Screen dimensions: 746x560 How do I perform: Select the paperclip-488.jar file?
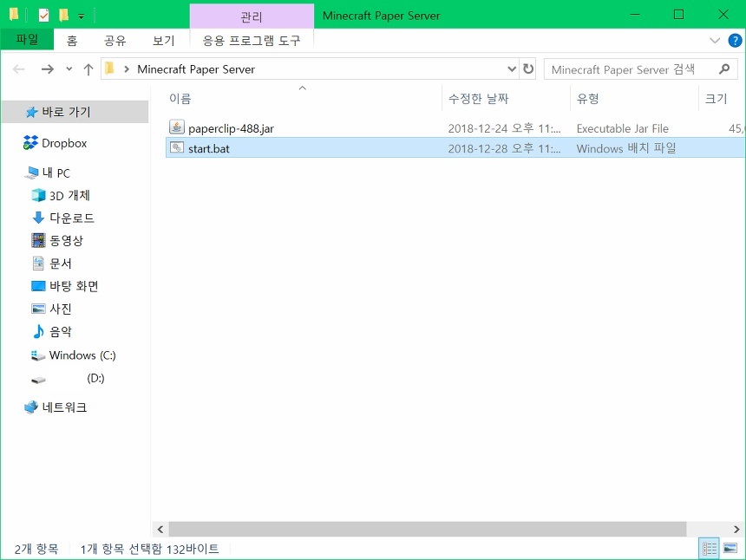[231, 128]
